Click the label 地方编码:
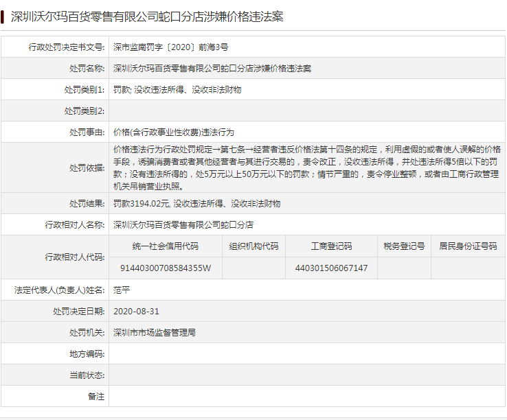 pos(87,354)
